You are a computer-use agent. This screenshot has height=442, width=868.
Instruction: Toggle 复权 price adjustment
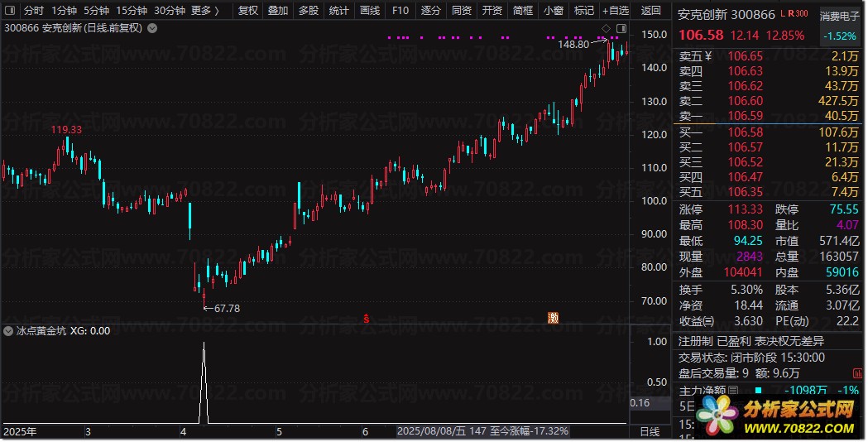247,11
